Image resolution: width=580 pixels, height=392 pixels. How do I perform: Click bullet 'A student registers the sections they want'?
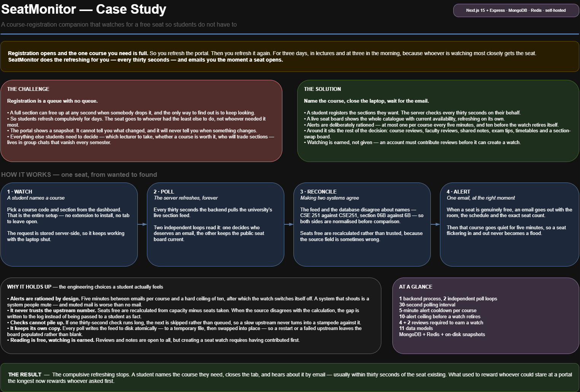pos(412,113)
